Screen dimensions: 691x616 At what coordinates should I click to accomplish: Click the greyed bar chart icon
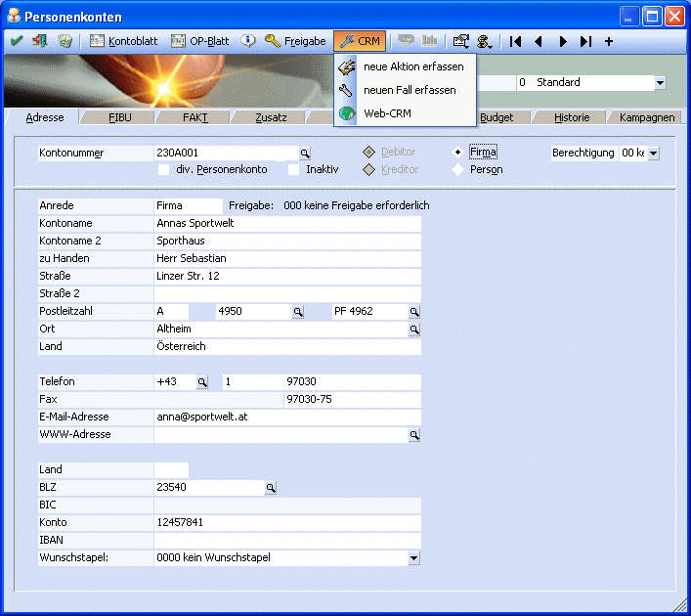click(429, 41)
